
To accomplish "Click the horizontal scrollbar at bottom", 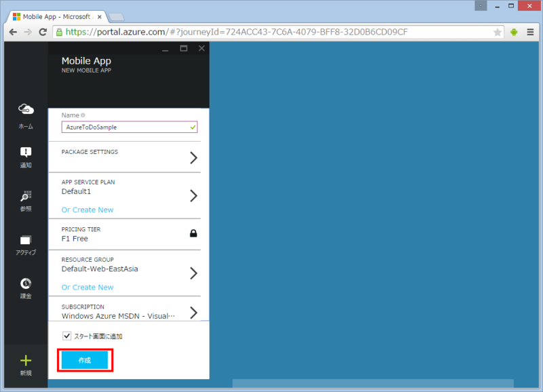I will (373, 383).
